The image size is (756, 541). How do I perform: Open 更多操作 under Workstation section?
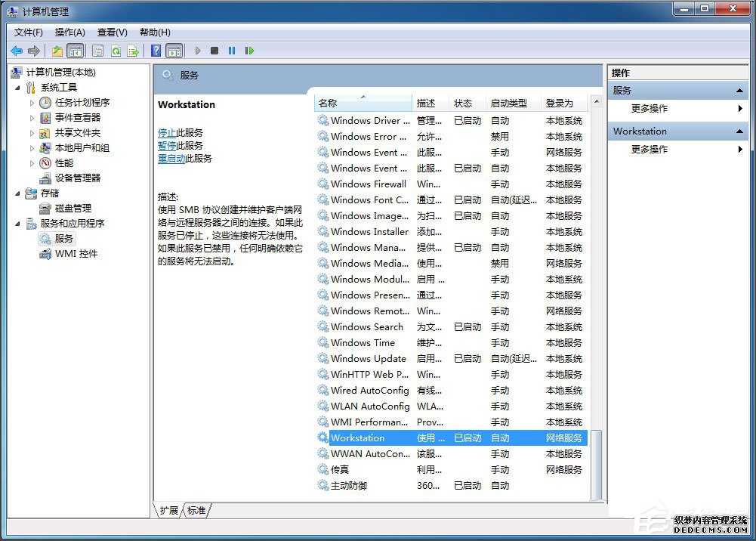coord(650,150)
